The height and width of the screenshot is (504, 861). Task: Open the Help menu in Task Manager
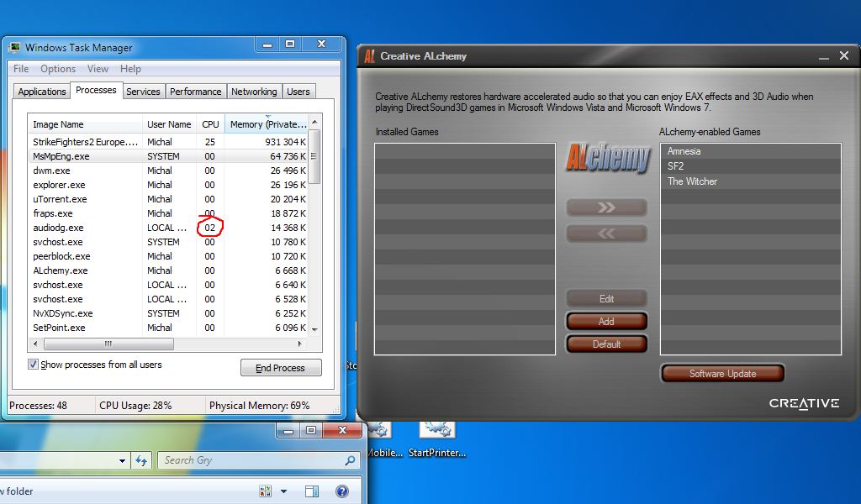tap(130, 69)
